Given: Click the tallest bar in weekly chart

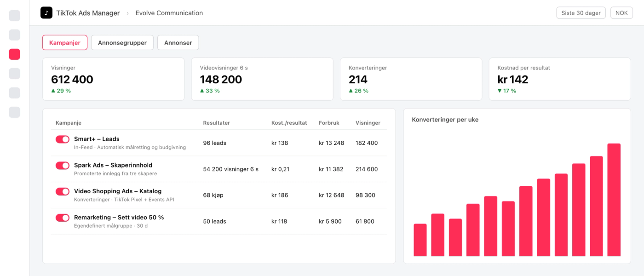Looking at the screenshot, I should [x=614, y=200].
